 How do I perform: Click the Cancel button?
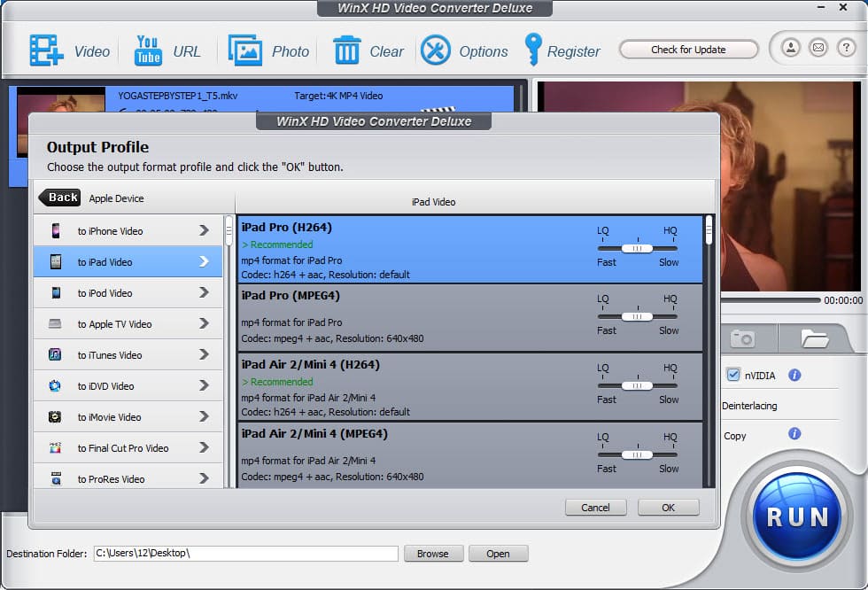tap(595, 508)
